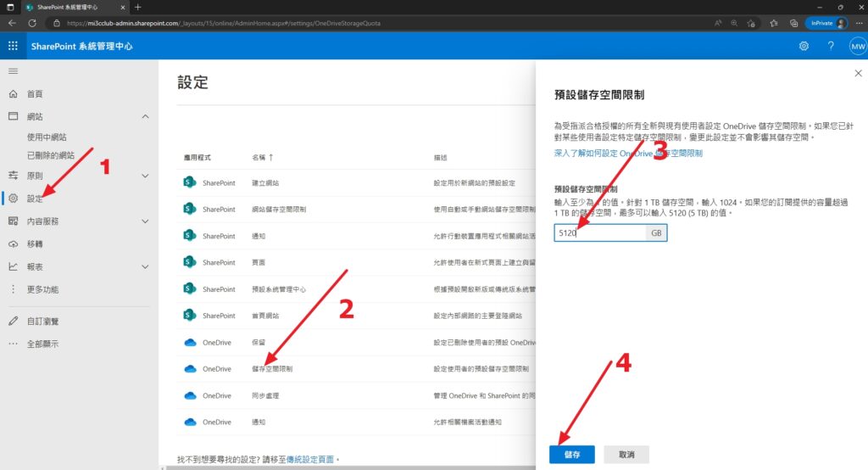Click the InPrivate profile badge
868x470 pixels.
click(x=826, y=23)
